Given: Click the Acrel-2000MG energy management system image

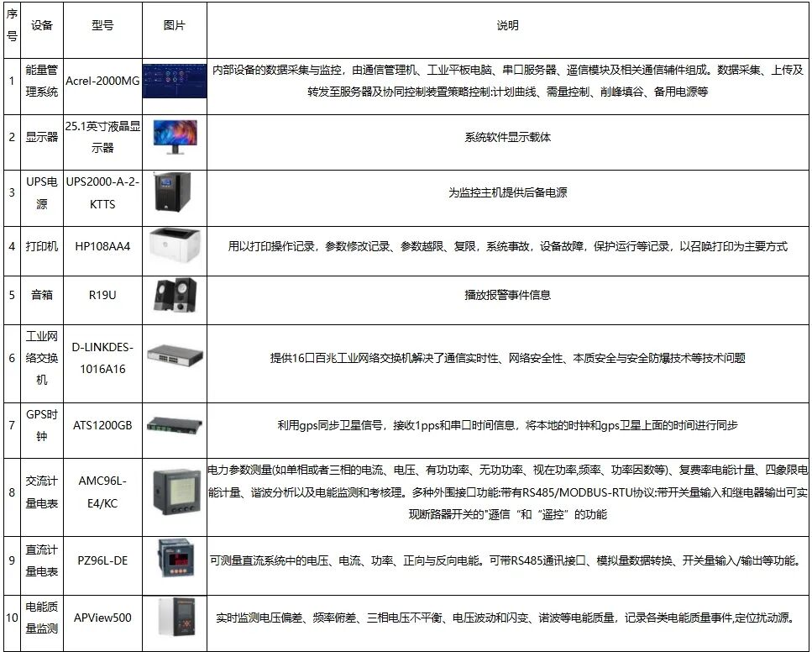Looking at the screenshot, I should pos(174,81).
